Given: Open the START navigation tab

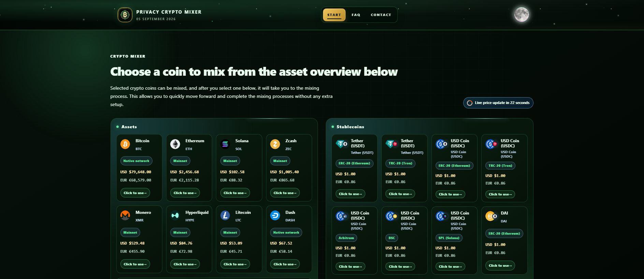Looking at the screenshot, I should (x=334, y=15).
